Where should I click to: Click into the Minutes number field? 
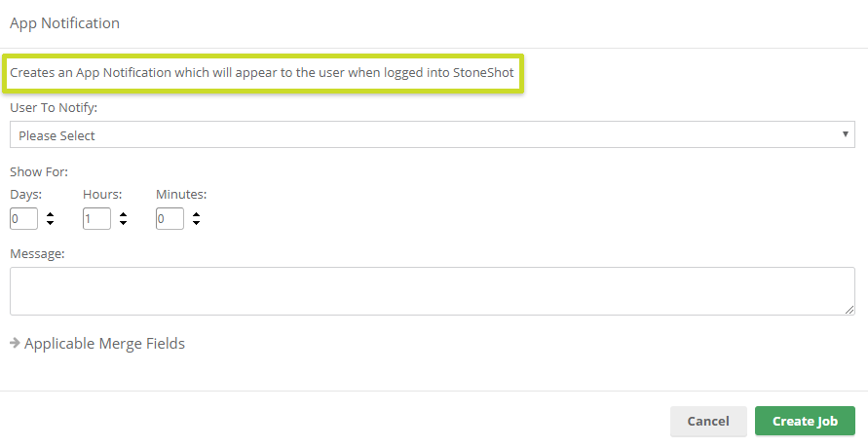coord(170,218)
